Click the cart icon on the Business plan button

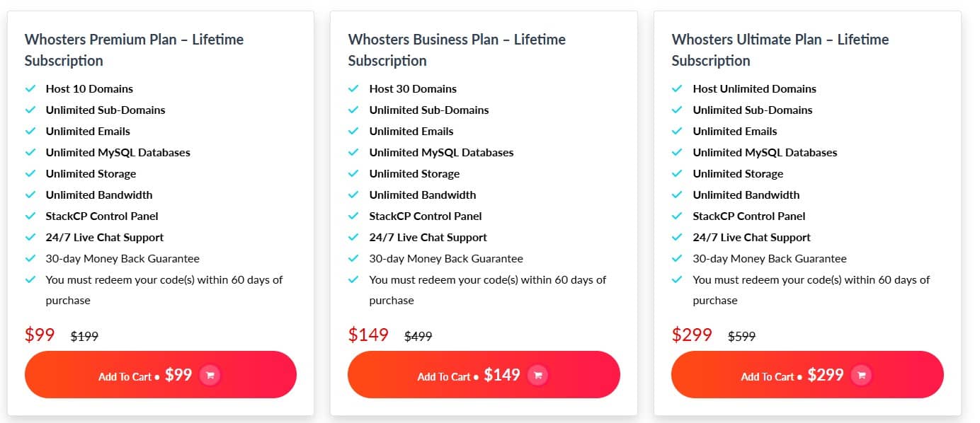pos(538,375)
